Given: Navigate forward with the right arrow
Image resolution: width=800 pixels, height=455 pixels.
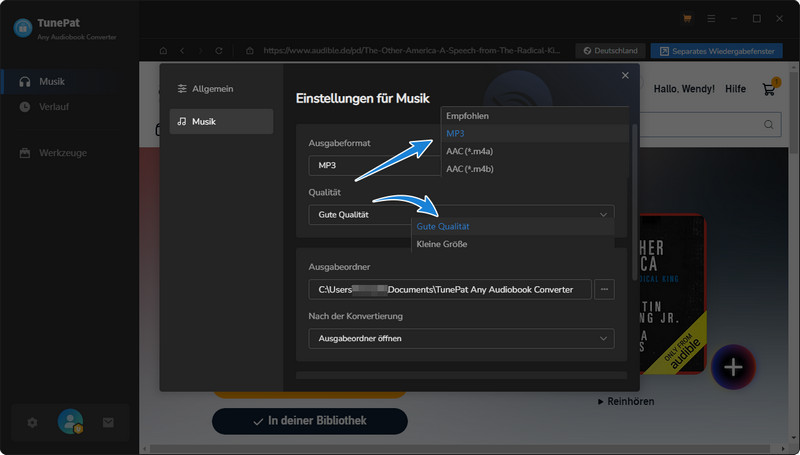Looking at the screenshot, I should 200,50.
